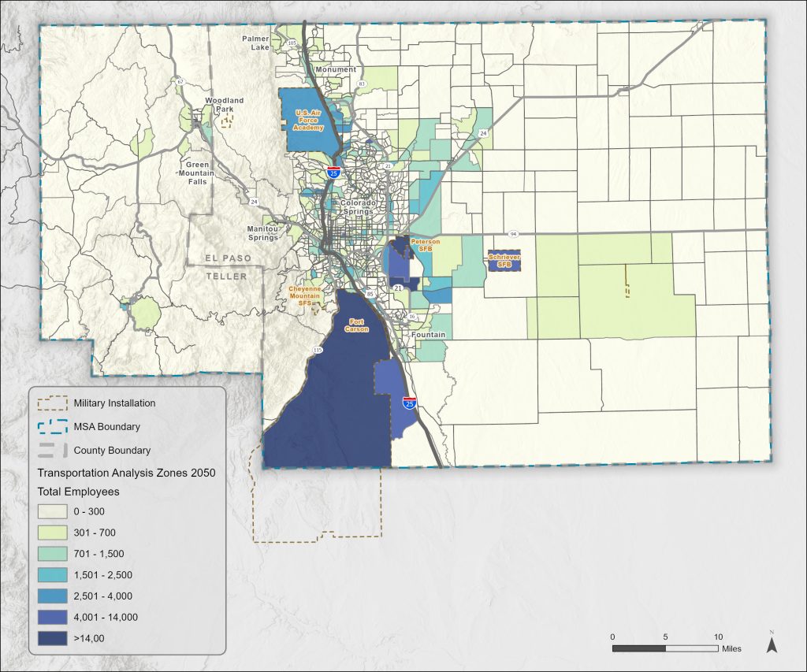The width and height of the screenshot is (807, 672).
Task: Click the Colorado Springs city label
Action: tap(359, 207)
